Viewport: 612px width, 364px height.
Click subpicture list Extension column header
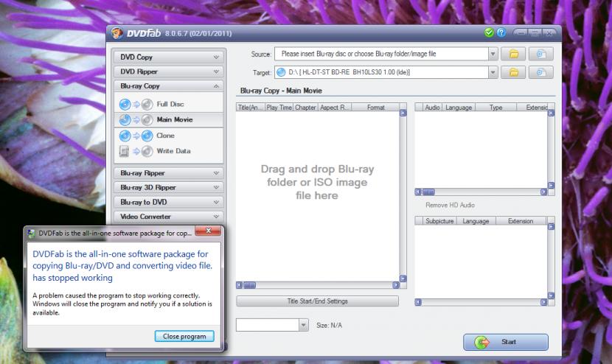coord(521,221)
